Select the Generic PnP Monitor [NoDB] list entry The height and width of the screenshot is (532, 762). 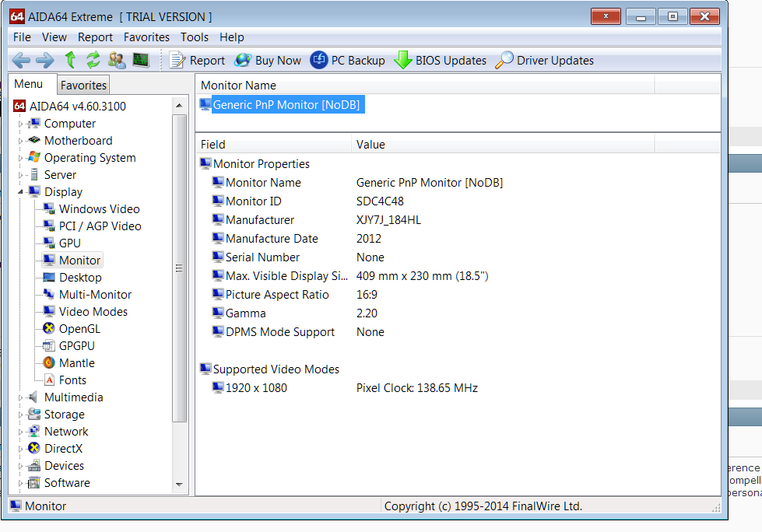click(x=286, y=105)
